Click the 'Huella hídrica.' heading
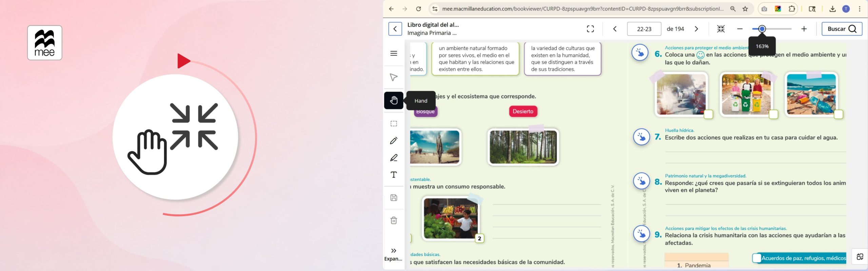This screenshot has height=271, width=868. coord(679,130)
